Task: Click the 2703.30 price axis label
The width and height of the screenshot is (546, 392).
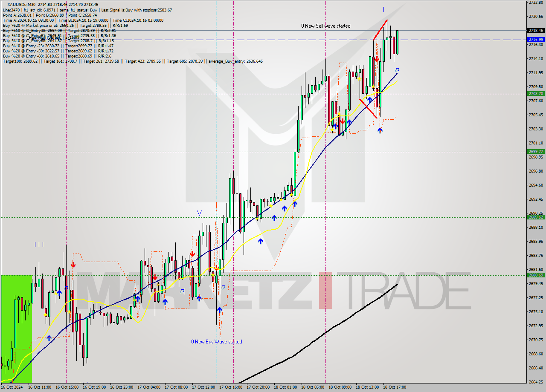Action: [x=535, y=129]
